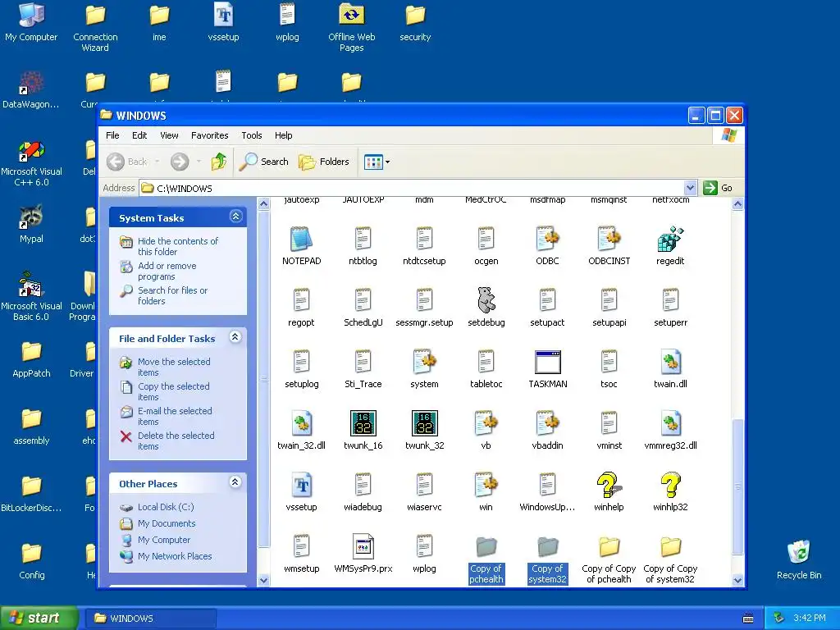Click Delete the selected items link
Screen dimensions: 840x630
(x=176, y=441)
